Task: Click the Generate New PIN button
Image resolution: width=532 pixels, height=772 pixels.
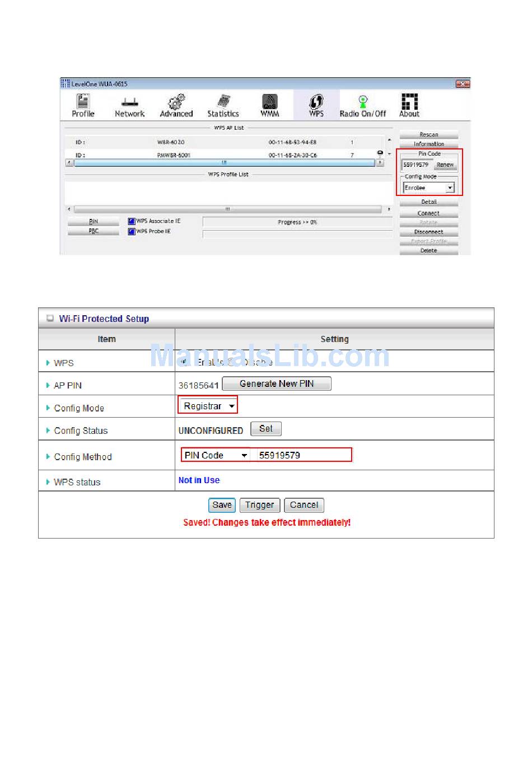Action: (277, 383)
